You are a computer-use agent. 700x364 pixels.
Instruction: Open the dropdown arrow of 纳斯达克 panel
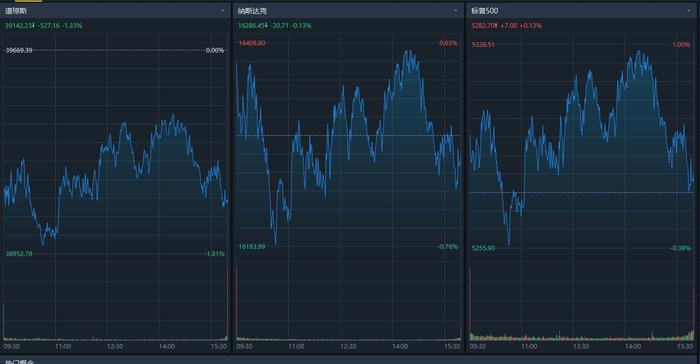click(456, 10)
